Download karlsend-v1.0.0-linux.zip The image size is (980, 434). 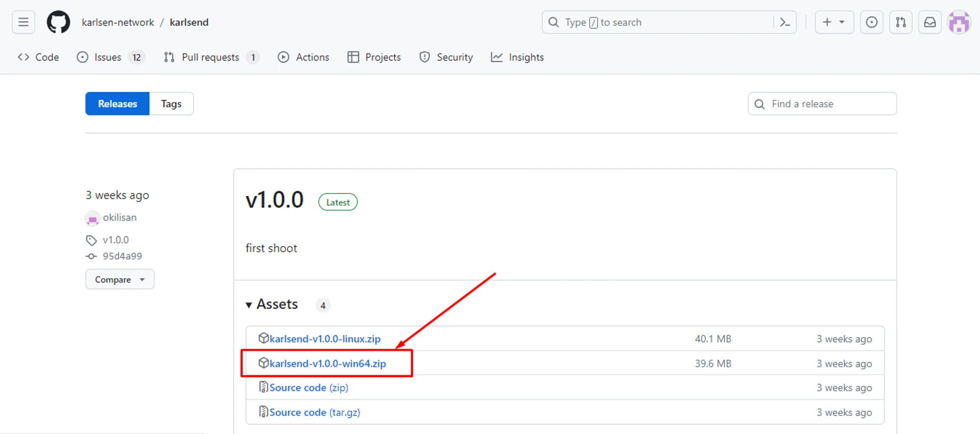(x=324, y=339)
